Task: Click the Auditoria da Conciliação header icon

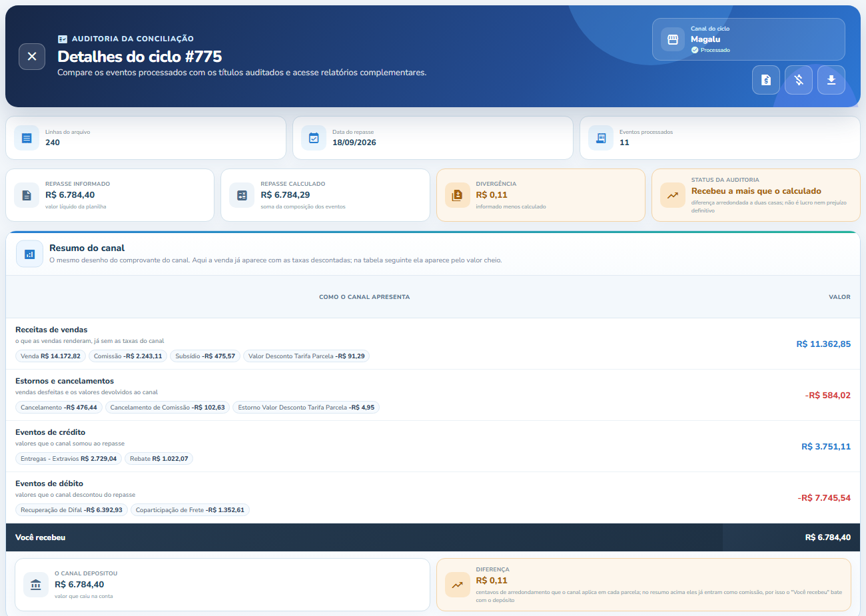Action: coord(63,39)
